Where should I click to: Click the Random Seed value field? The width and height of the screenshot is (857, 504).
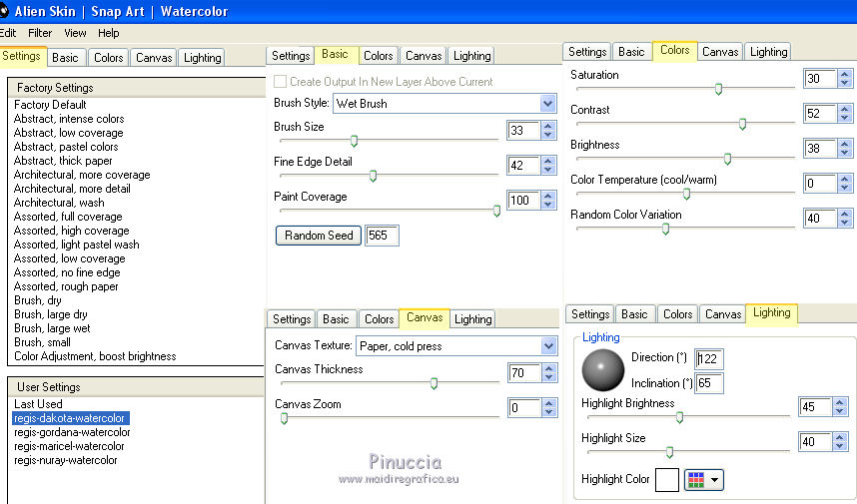pyautogui.click(x=382, y=236)
